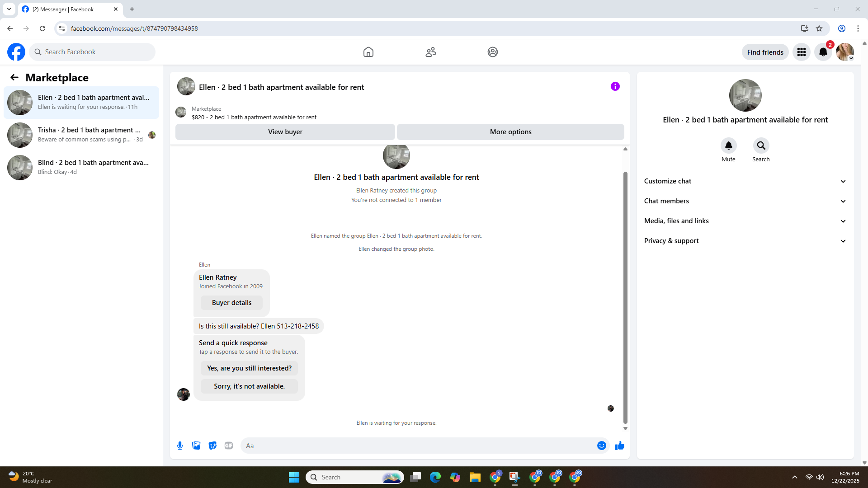Click the voice clip microphone icon

[x=180, y=446]
